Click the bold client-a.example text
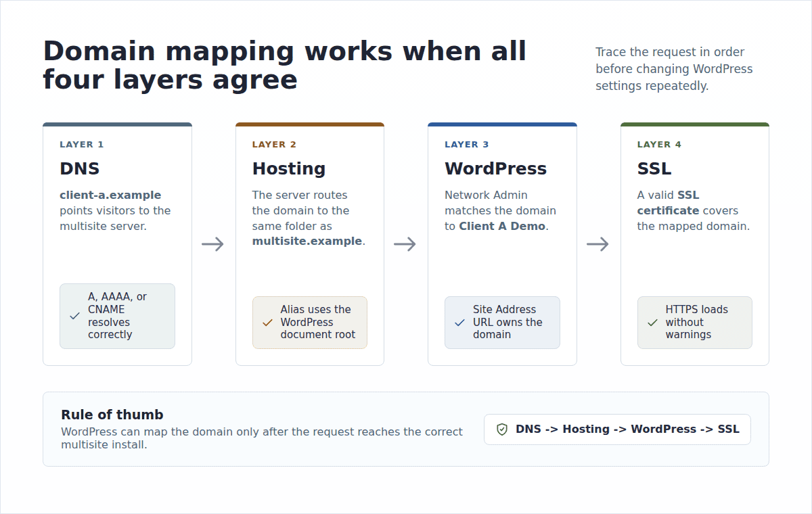Viewport: 812px width, 514px height. coord(110,195)
